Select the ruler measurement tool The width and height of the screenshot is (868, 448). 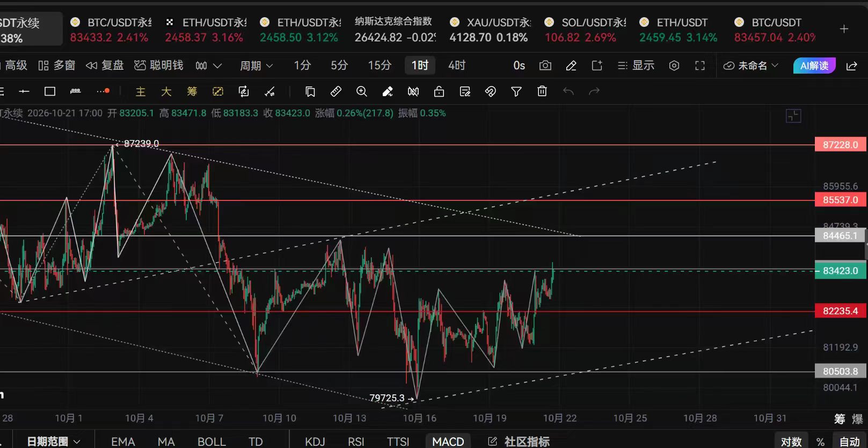pos(336,91)
